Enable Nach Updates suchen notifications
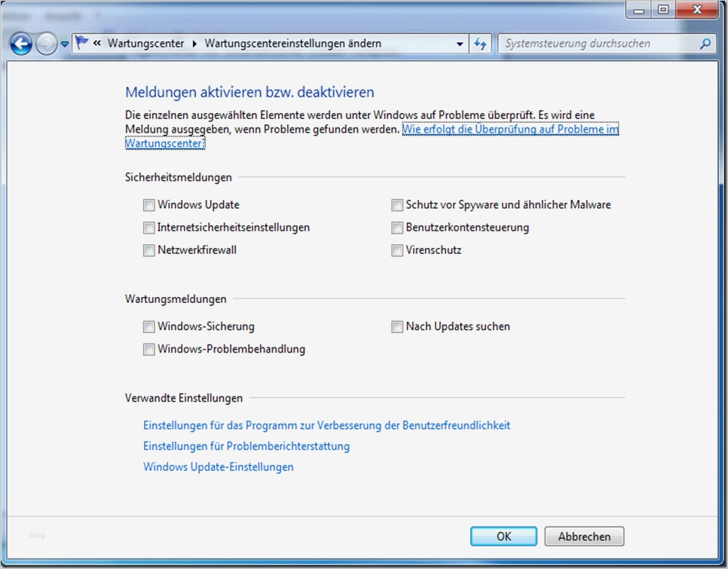 pyautogui.click(x=397, y=326)
